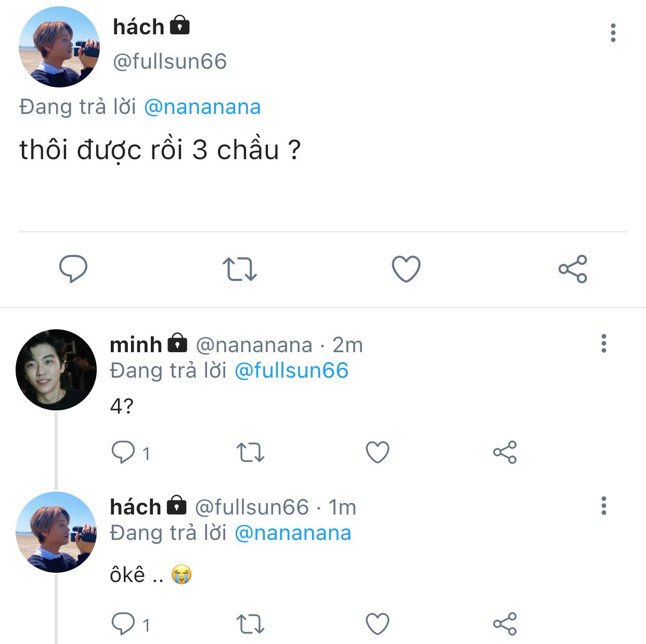Viewport: 646px width, 644px height.
Task: View minh's profile picture
Action: click(x=56, y=369)
